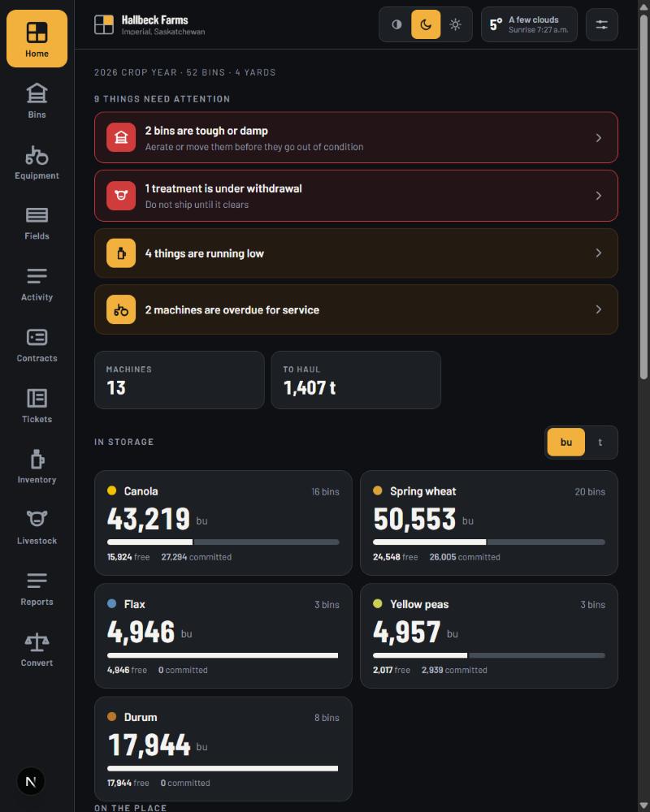
Task: Open the Equipment tractor icon in sidebar
Action: point(37,155)
